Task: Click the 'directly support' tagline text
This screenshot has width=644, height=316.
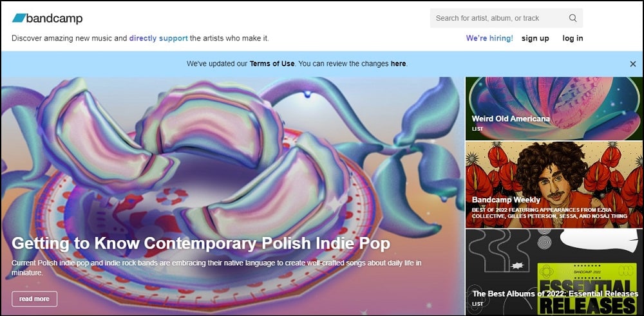Action: click(158, 39)
